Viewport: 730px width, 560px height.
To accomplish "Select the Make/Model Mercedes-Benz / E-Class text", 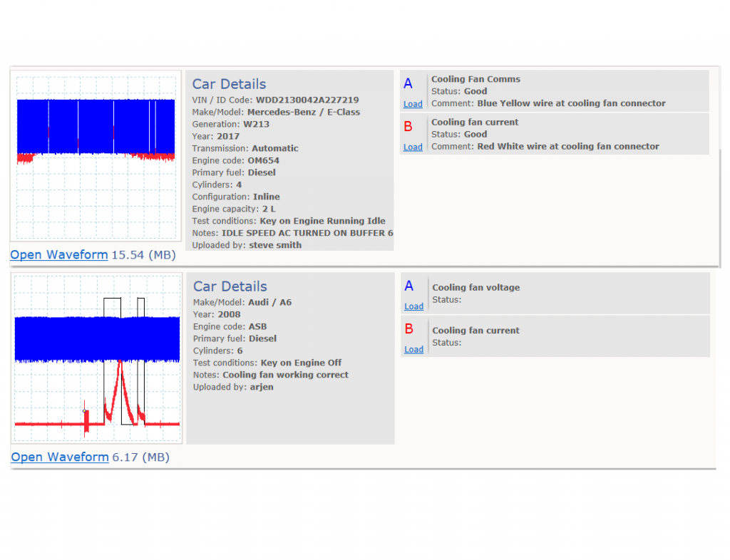I will click(x=276, y=112).
